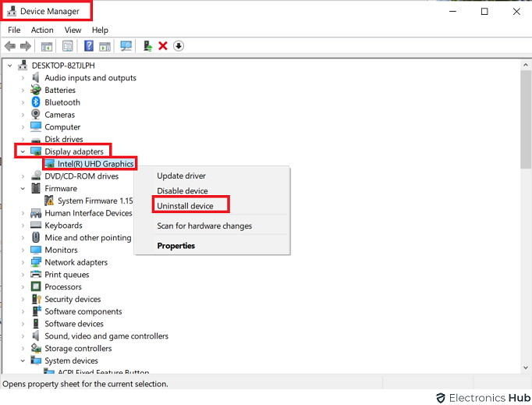532x405 pixels.
Task: Click the Back arrow toolbar icon
Action: pyautogui.click(x=10, y=46)
